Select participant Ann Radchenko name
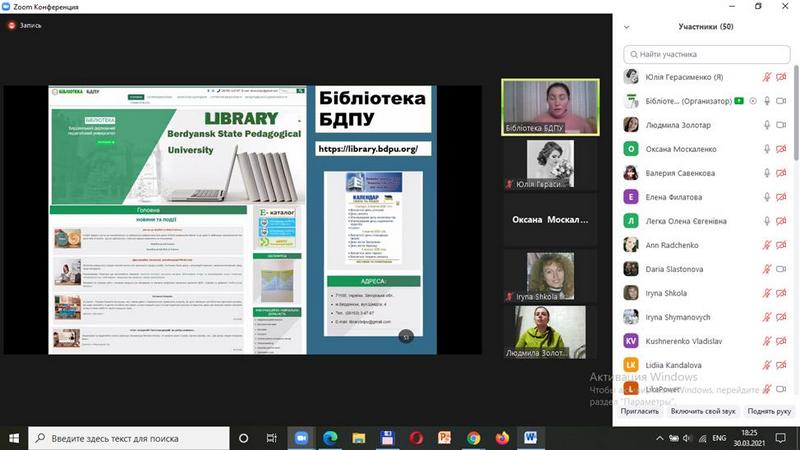Viewport: 800px width, 450px height. pos(672,245)
